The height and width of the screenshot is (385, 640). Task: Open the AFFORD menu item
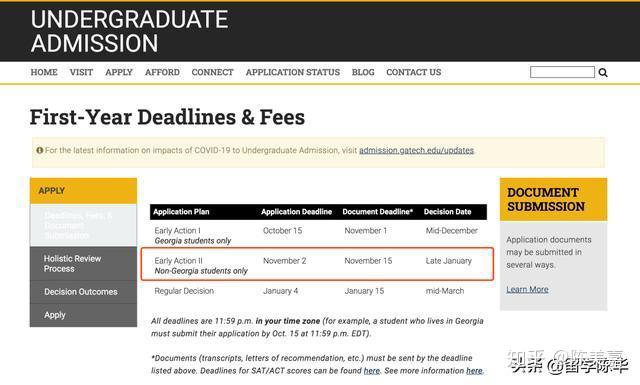162,72
